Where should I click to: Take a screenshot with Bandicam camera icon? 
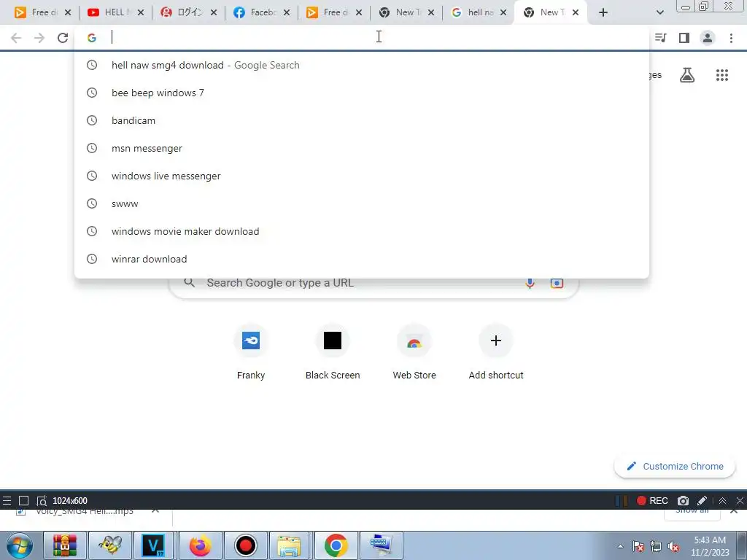point(683,500)
